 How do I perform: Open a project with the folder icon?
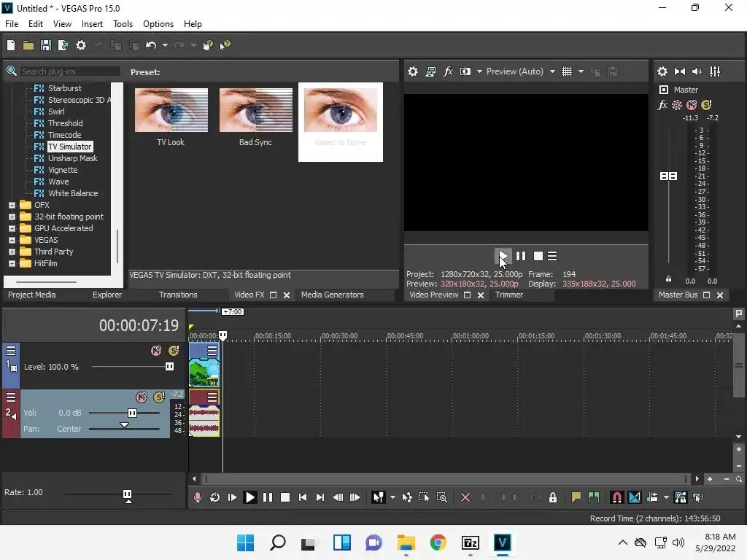click(28, 45)
